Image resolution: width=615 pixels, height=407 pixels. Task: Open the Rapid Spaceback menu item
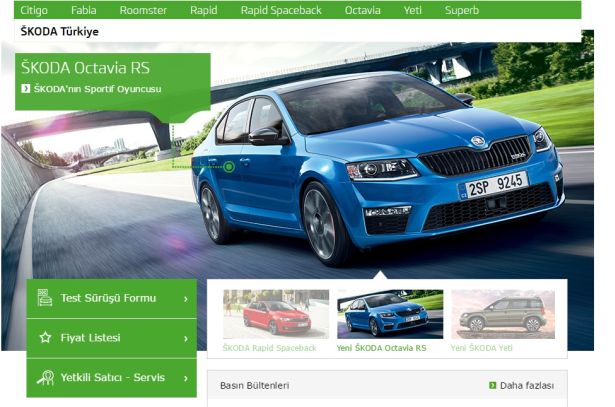[x=281, y=10]
